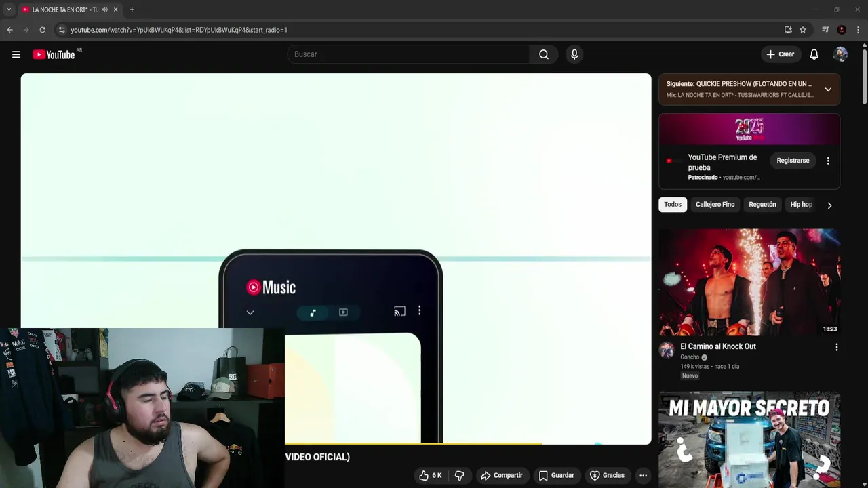Viewport: 868px width, 488px height.
Task: Open a new browser tab
Action: pos(132,9)
